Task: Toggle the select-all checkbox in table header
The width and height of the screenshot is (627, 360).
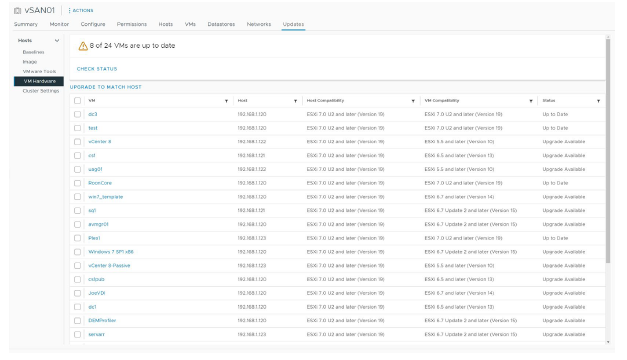Action: coord(78,101)
